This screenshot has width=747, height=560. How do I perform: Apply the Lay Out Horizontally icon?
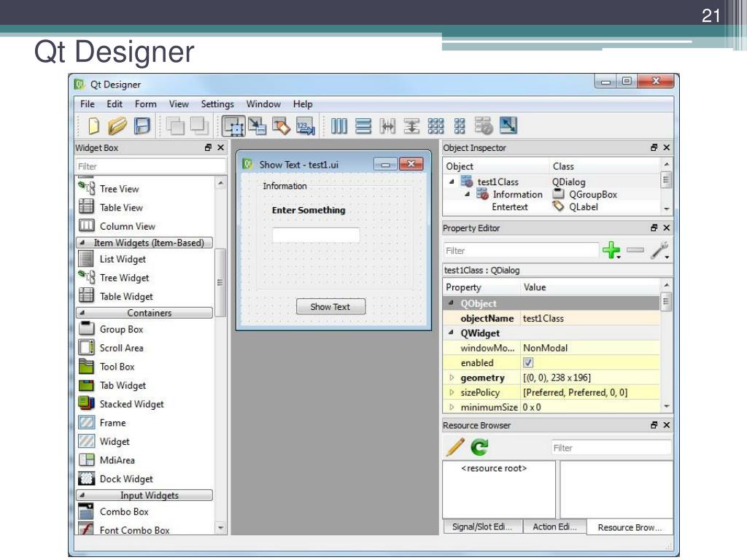click(338, 126)
